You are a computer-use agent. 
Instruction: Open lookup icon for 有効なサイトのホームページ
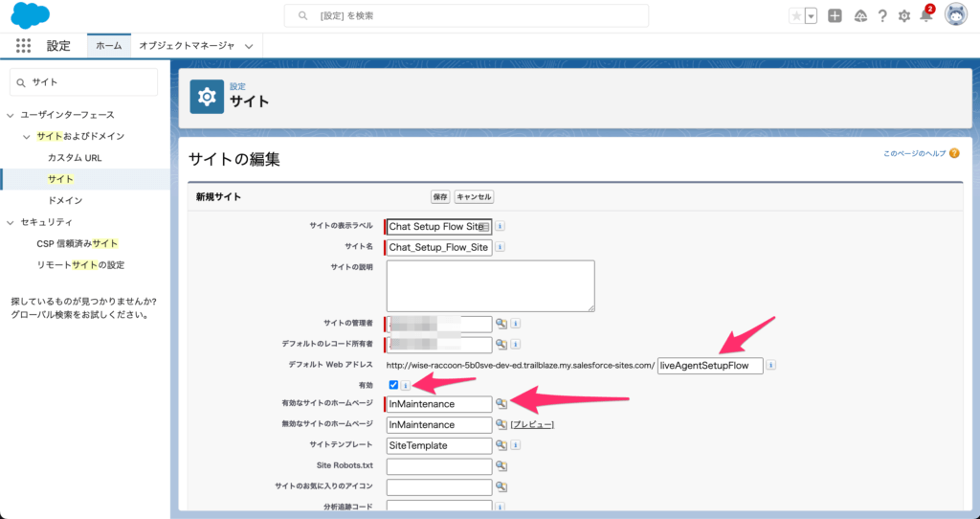point(501,403)
